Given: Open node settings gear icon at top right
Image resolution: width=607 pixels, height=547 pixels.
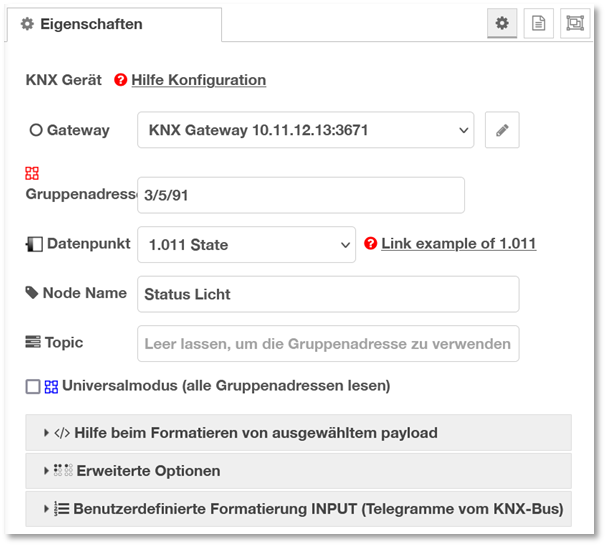Looking at the screenshot, I should (x=501, y=23).
